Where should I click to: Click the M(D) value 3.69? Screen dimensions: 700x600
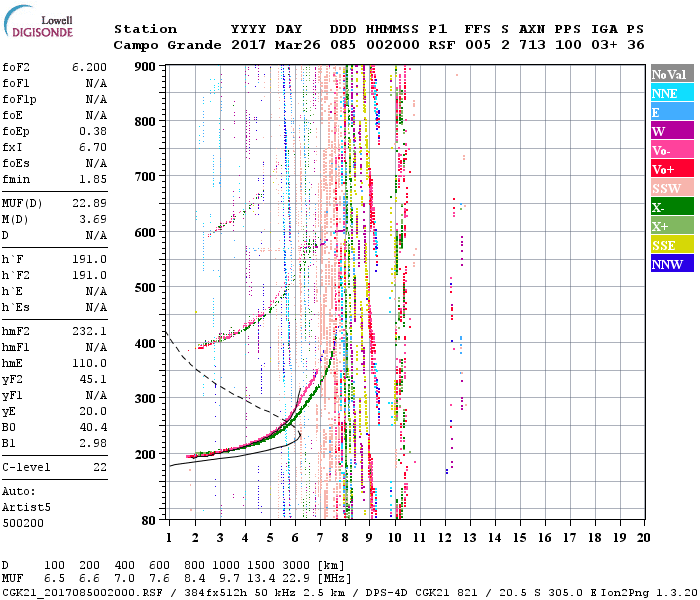[93, 220]
